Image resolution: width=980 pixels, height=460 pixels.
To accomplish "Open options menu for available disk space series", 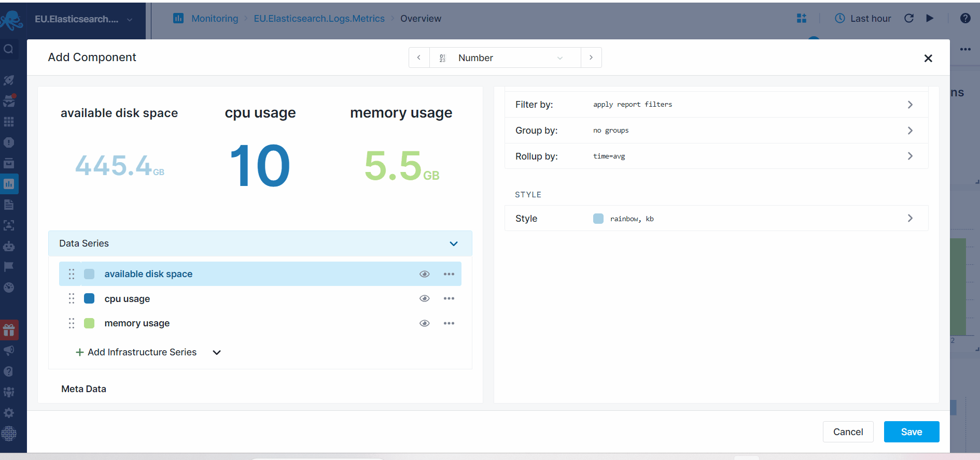I will point(449,274).
